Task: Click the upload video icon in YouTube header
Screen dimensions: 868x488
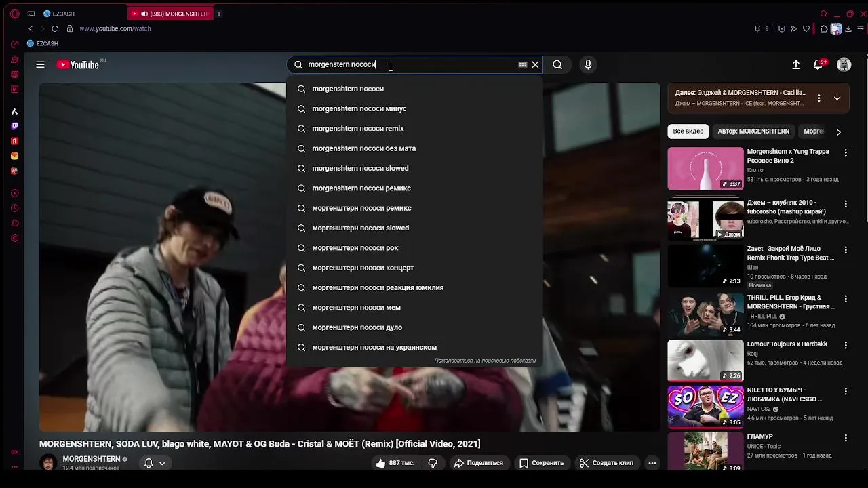Action: [796, 64]
